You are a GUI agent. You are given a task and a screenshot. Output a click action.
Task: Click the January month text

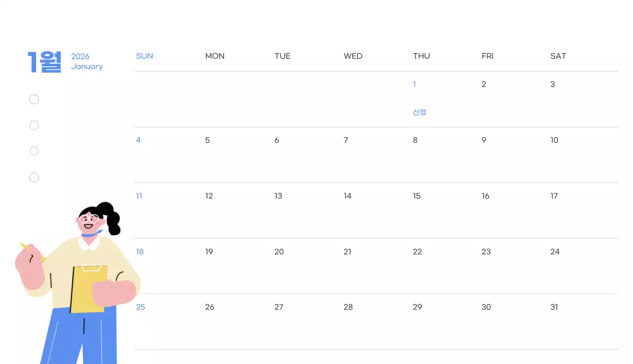point(87,67)
